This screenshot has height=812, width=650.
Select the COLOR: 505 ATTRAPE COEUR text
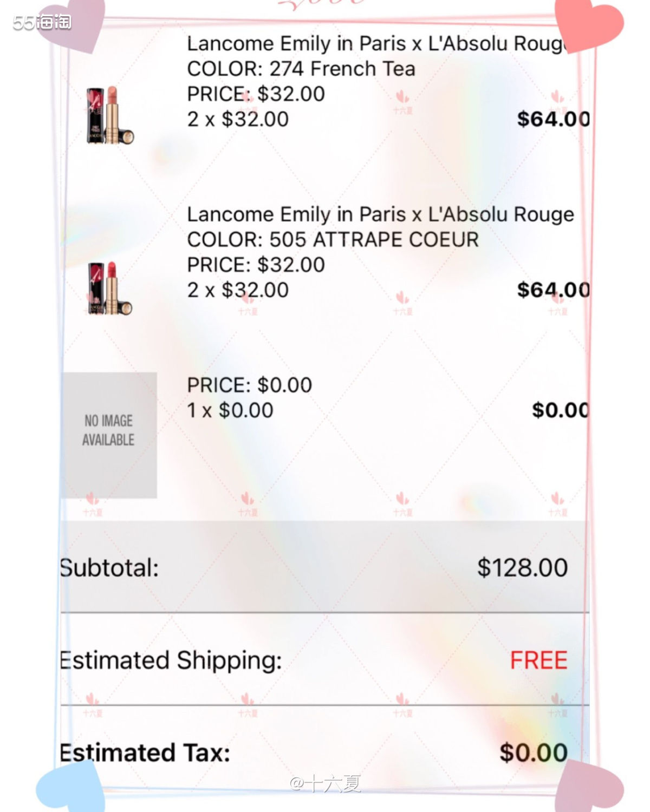pos(333,239)
